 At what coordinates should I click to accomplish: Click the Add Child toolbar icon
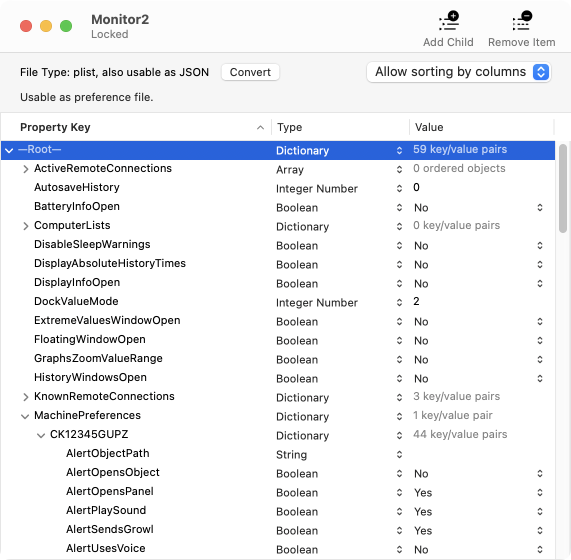tap(448, 21)
